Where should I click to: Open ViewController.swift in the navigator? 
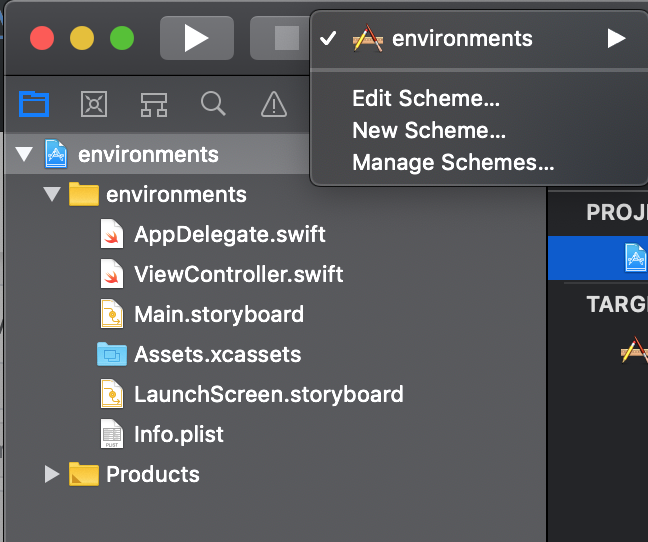pyautogui.click(x=238, y=274)
